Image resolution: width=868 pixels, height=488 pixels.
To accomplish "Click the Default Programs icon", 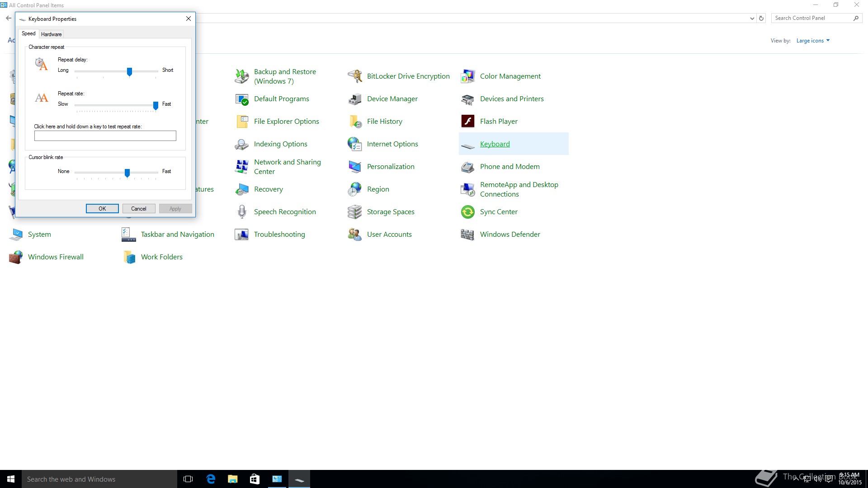I will [x=242, y=99].
